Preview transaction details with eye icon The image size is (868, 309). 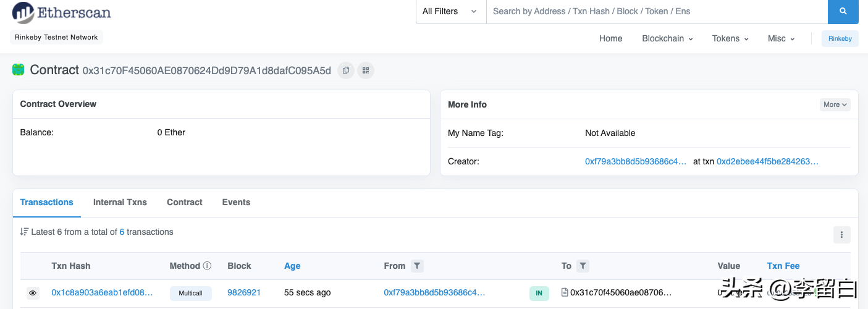(x=33, y=293)
